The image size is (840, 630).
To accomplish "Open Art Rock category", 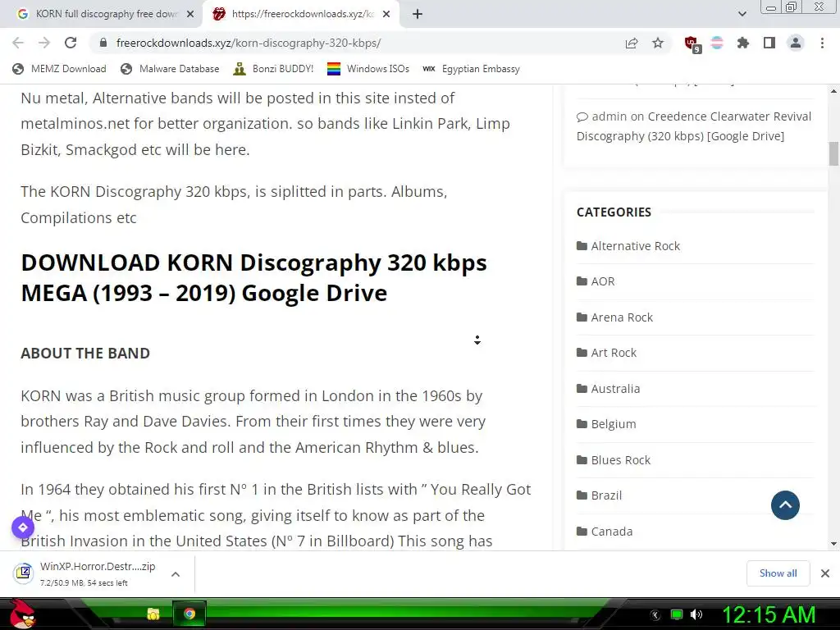I will pyautogui.click(x=614, y=353).
